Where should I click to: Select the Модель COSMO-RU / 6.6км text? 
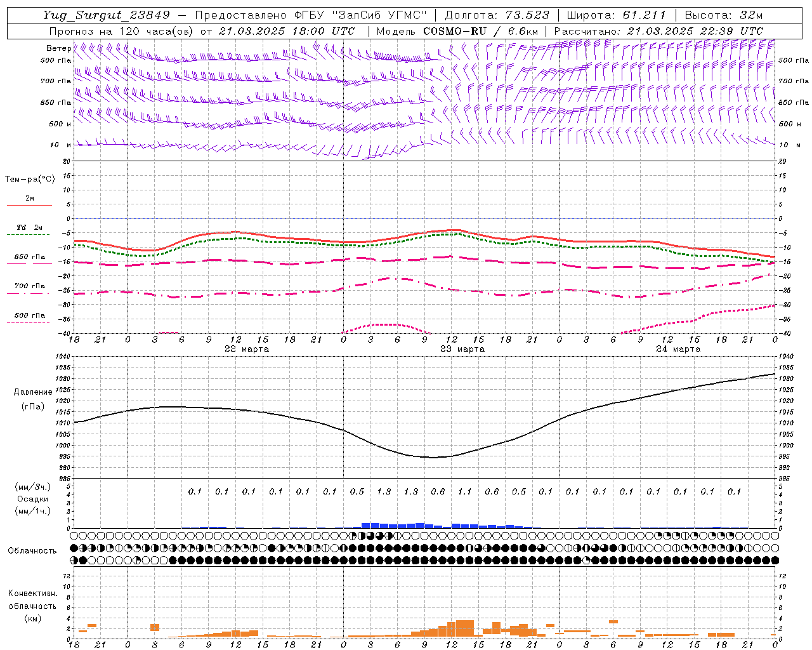click(x=457, y=31)
